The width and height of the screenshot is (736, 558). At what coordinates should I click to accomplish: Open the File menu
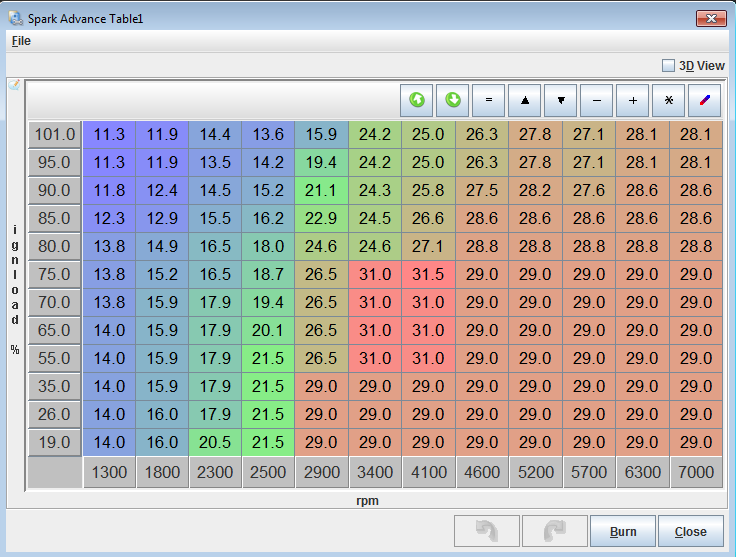point(21,41)
